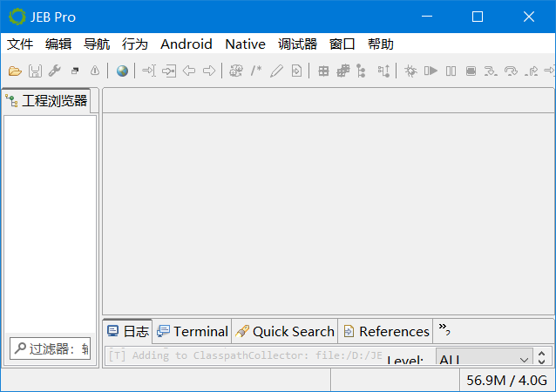Click the jump to address arrow icon
The width and height of the screenshot is (556, 392).
coord(149,71)
